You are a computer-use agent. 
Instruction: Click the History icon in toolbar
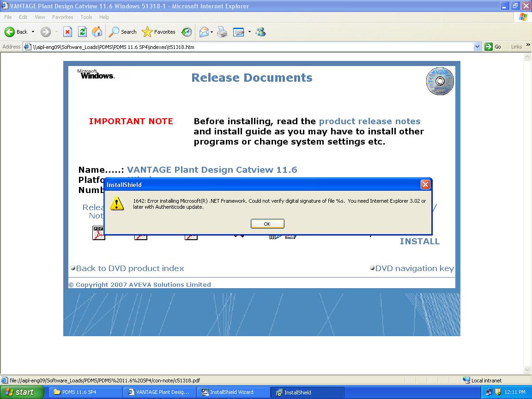[186, 32]
